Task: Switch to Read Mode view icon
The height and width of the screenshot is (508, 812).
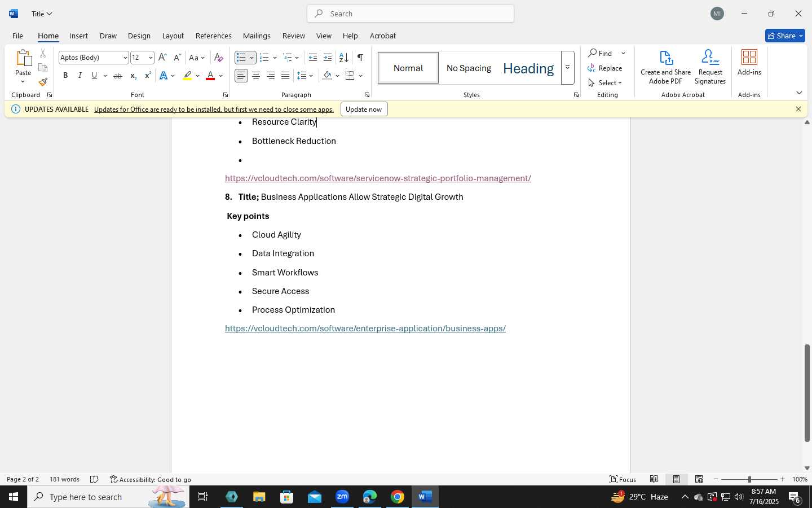Action: [654, 479]
